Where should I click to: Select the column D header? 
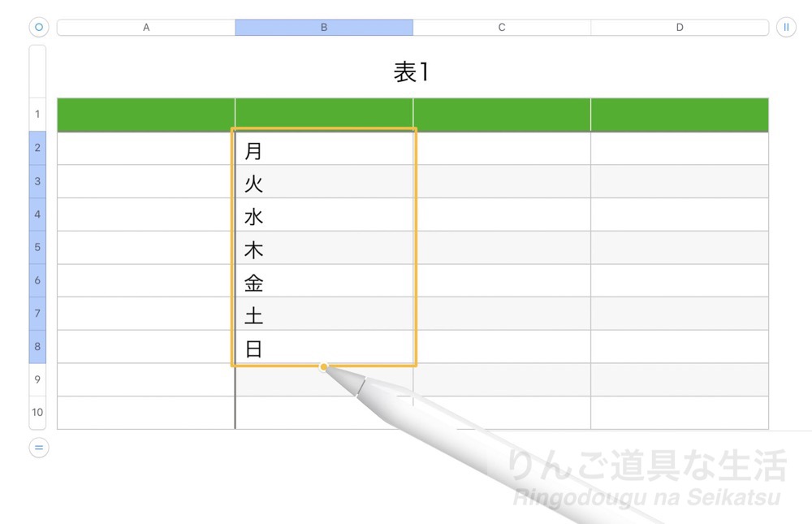tap(679, 27)
